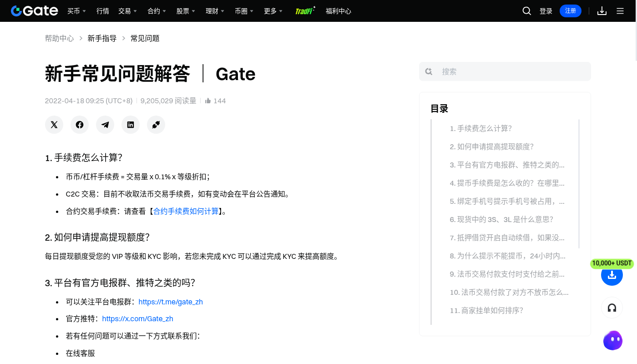Go to 新手指导 breadcrumb
Viewport: 637px width, 364px height.
click(x=102, y=38)
